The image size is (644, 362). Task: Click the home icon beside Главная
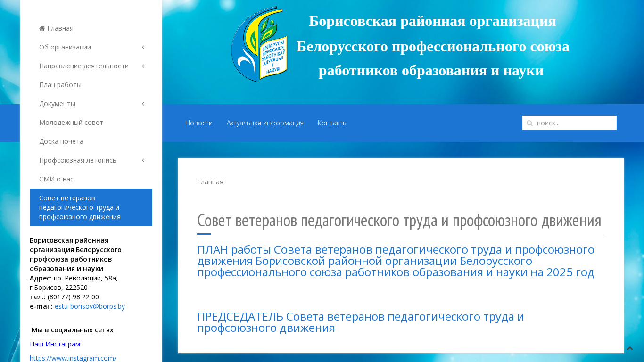[x=42, y=28]
